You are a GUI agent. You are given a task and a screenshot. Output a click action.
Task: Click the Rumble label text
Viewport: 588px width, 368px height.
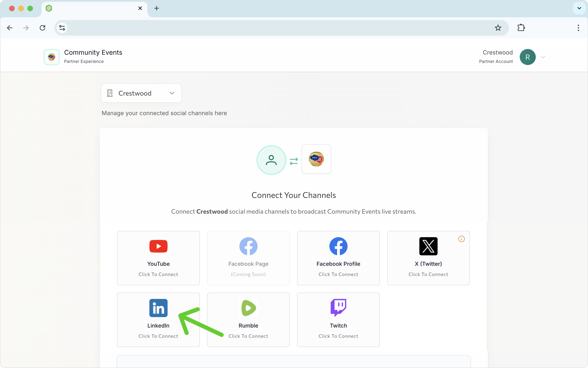pos(248,326)
